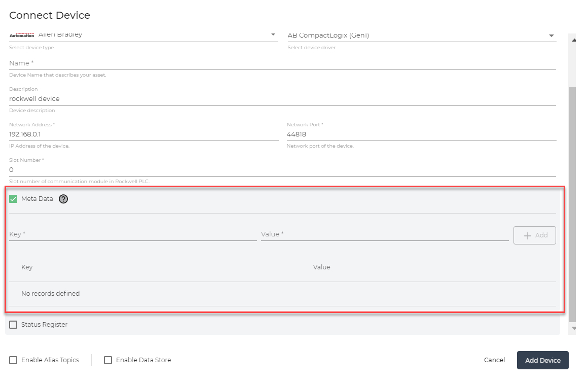Image resolution: width=588 pixels, height=383 pixels.
Task: Uncheck the Meta Data checkbox
Action: tap(13, 198)
